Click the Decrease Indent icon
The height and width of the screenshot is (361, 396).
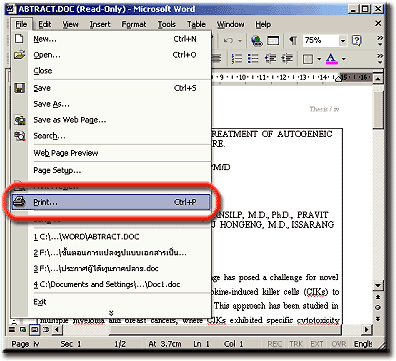[x=270, y=59]
